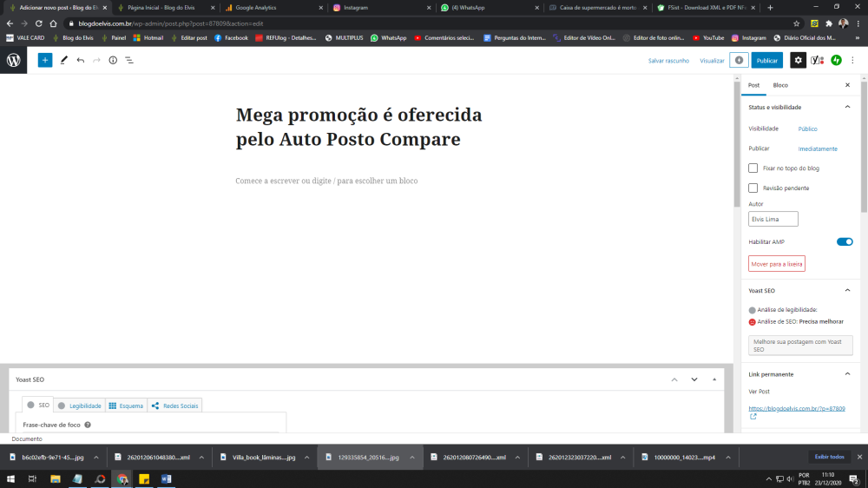Open Windows Start menu

coord(10,479)
